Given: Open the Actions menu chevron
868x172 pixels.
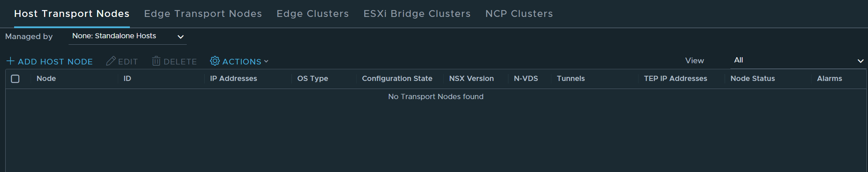Looking at the screenshot, I should (266, 62).
